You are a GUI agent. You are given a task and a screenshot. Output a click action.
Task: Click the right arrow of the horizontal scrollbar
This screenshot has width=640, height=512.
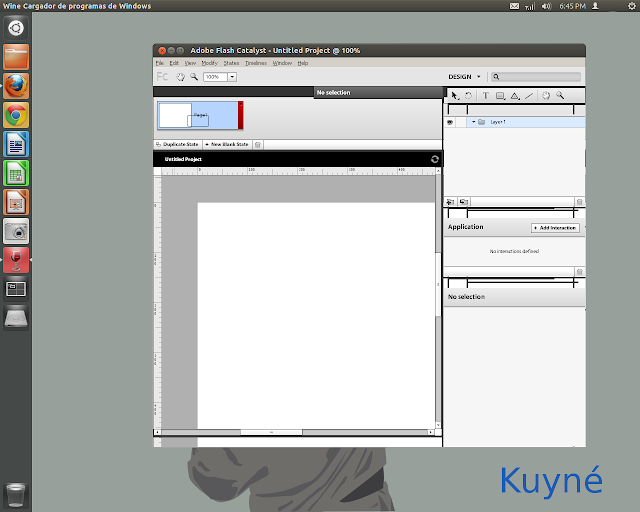tap(431, 432)
